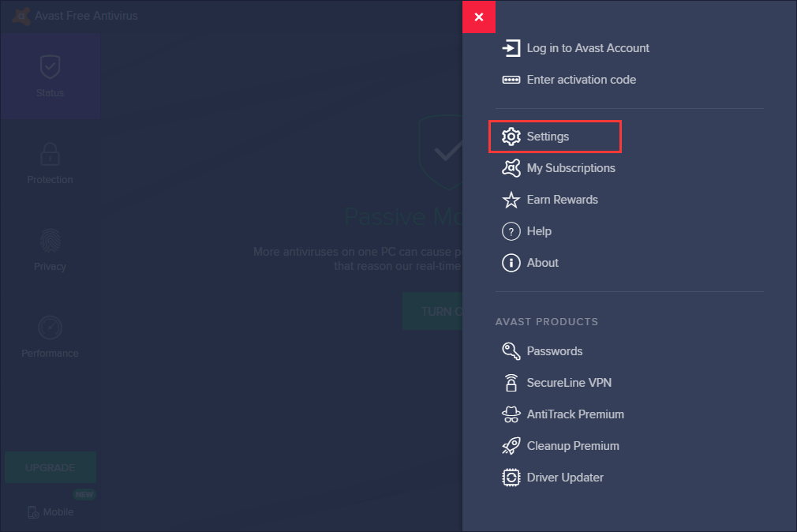
Task: Open the About entry
Action: tap(542, 263)
